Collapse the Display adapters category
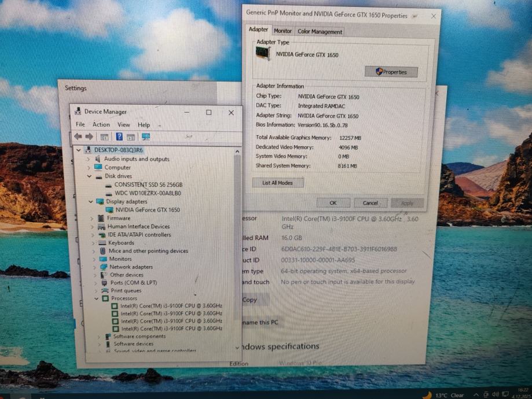 click(90, 201)
